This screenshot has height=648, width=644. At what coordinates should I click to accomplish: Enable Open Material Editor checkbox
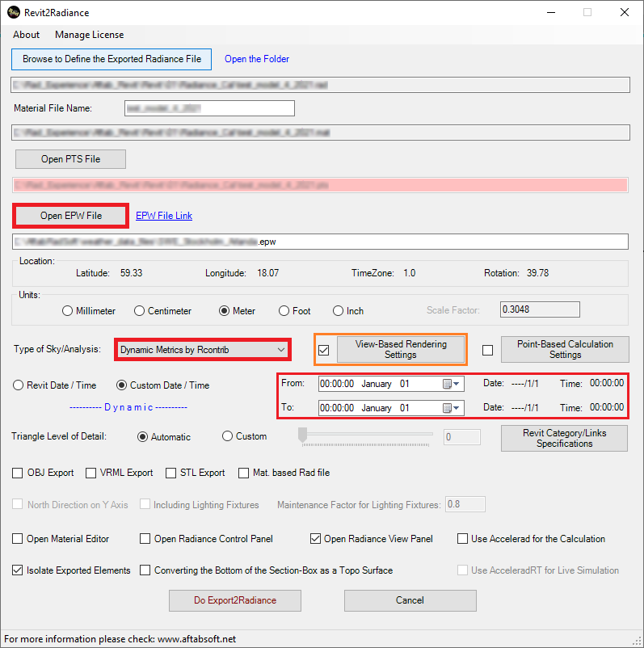(17, 539)
